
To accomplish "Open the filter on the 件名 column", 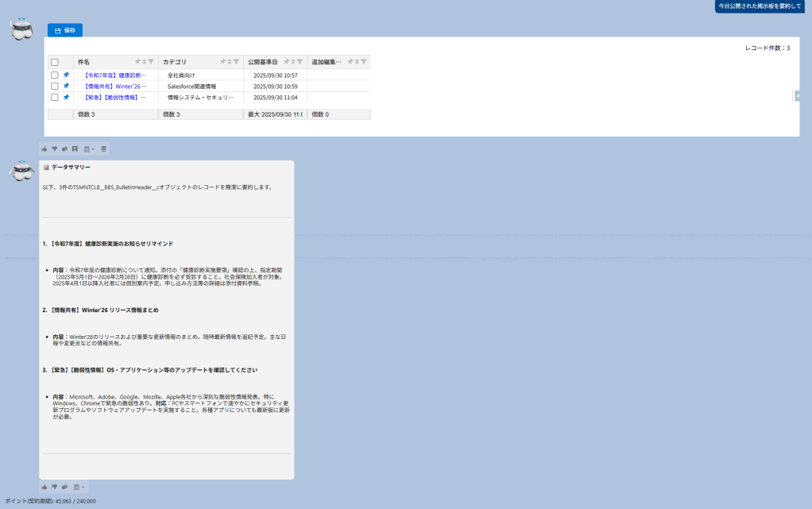I will click(151, 62).
